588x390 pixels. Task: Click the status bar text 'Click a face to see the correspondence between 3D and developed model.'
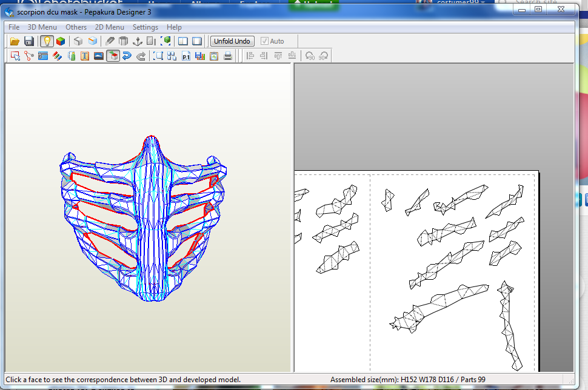(123, 380)
